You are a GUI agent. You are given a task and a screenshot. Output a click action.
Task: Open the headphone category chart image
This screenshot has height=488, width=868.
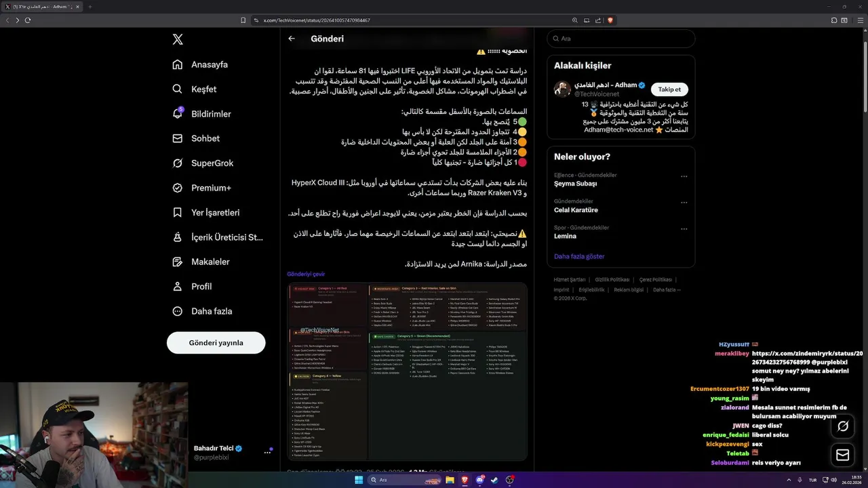coord(407,371)
